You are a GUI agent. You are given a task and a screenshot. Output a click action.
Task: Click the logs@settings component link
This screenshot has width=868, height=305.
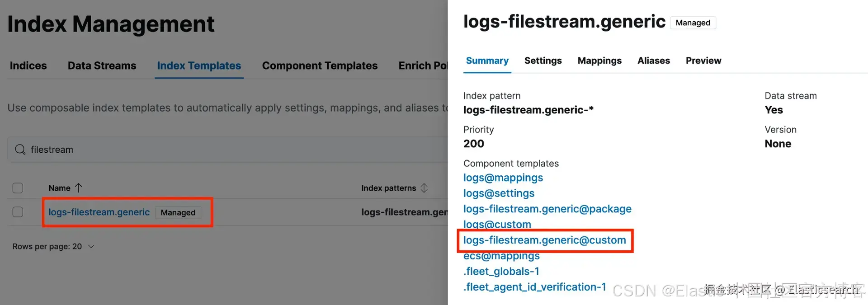499,193
